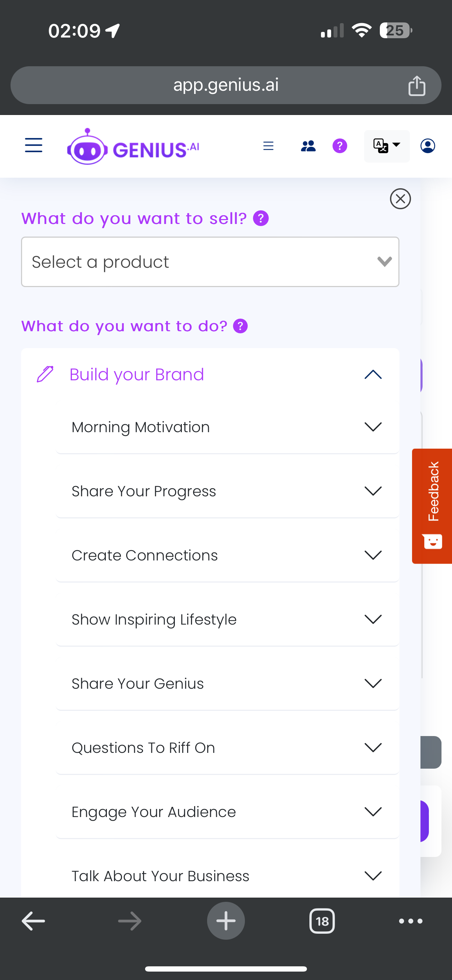Image resolution: width=452 pixels, height=980 pixels.
Task: Open the red Feedback tab
Action: pyautogui.click(x=432, y=506)
